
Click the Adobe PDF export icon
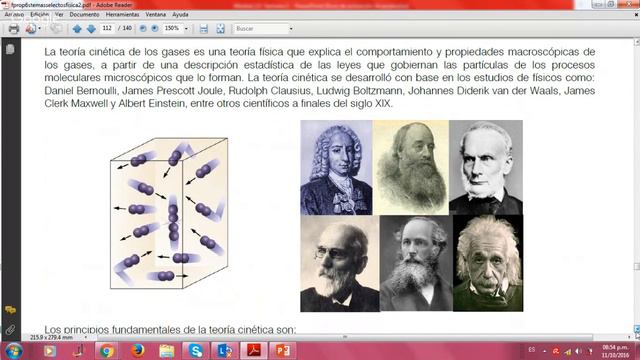(30, 29)
